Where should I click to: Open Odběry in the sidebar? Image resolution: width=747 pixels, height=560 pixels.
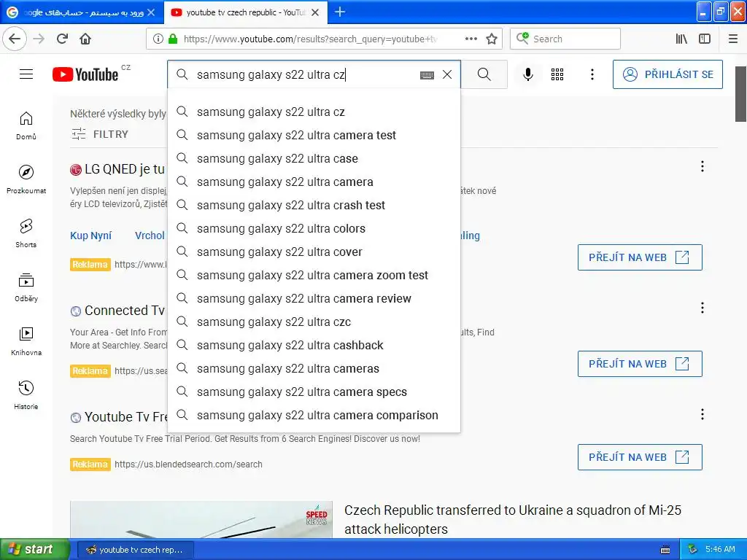point(26,287)
